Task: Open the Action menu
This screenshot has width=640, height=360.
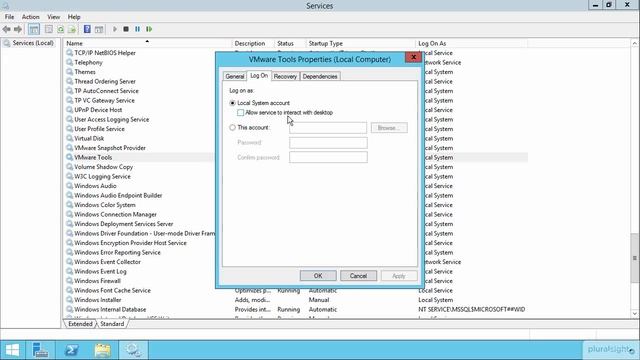Action: click(31, 17)
